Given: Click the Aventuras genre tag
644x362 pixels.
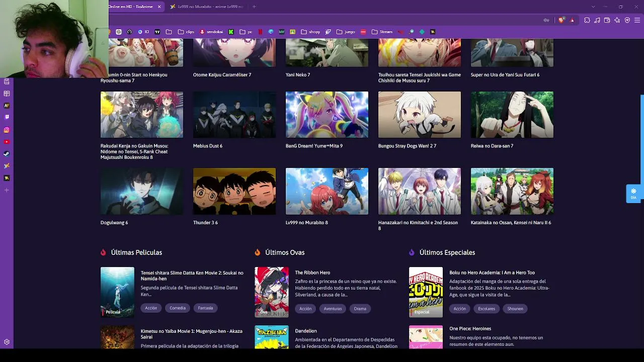Looking at the screenshot, I should pyautogui.click(x=333, y=308).
